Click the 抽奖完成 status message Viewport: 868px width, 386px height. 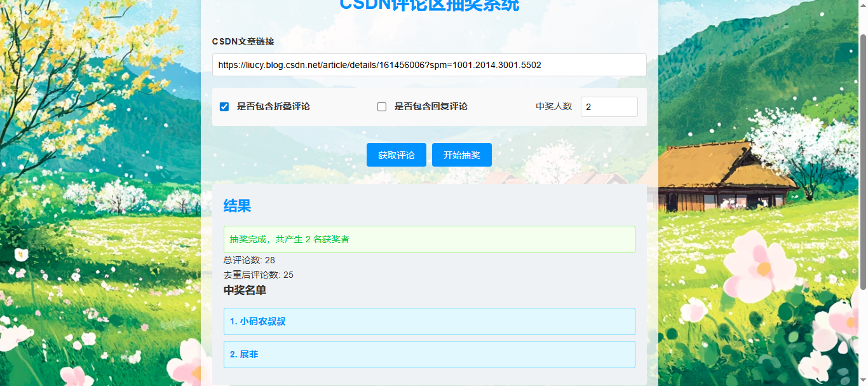(430, 239)
